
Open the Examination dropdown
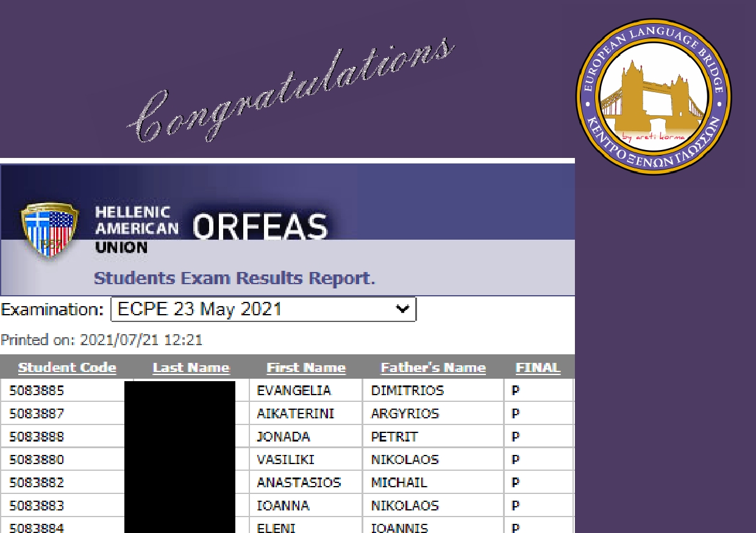(263, 309)
